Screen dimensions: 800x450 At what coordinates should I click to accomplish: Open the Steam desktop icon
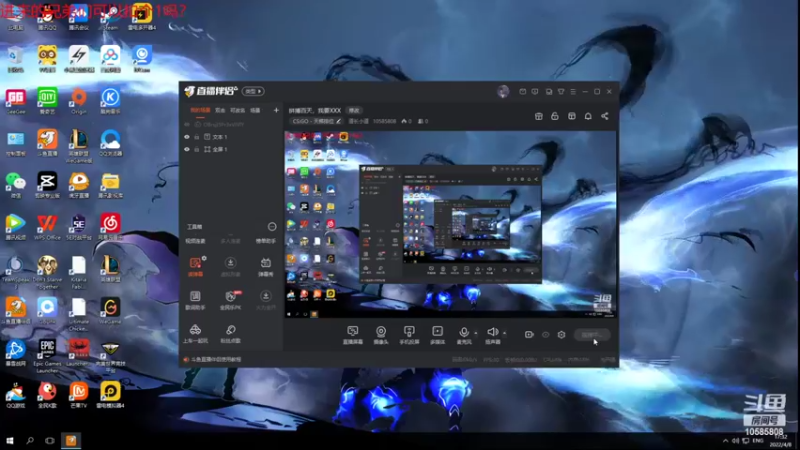click(110, 16)
